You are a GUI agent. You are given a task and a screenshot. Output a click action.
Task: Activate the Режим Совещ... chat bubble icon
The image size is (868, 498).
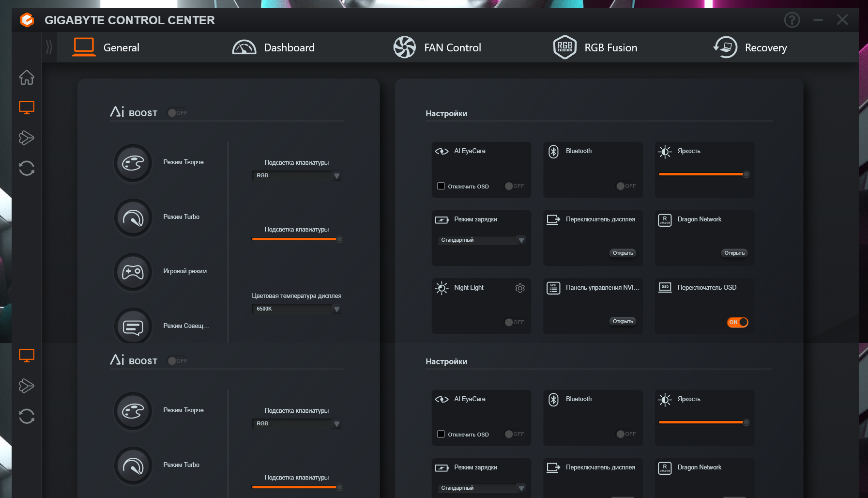point(133,327)
